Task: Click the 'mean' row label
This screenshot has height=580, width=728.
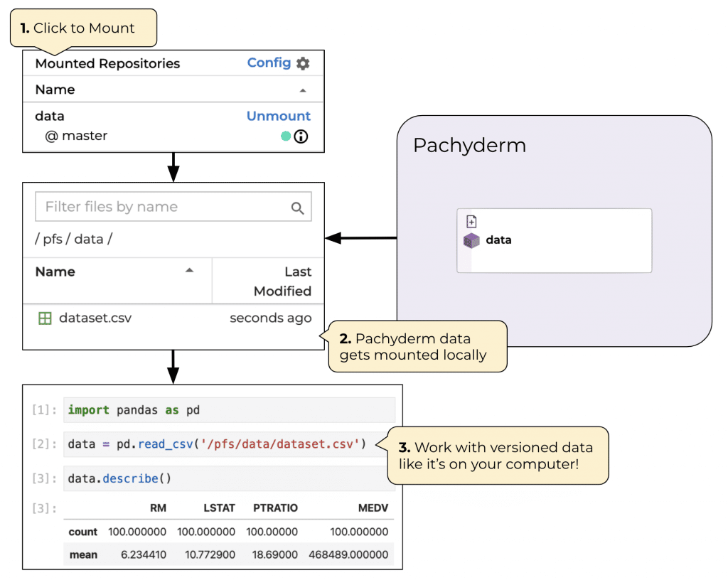Action: [x=84, y=555]
